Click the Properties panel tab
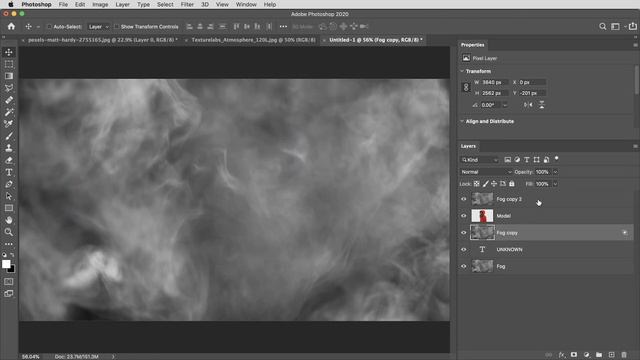Screen dimensions: 640x360 click(x=472, y=45)
